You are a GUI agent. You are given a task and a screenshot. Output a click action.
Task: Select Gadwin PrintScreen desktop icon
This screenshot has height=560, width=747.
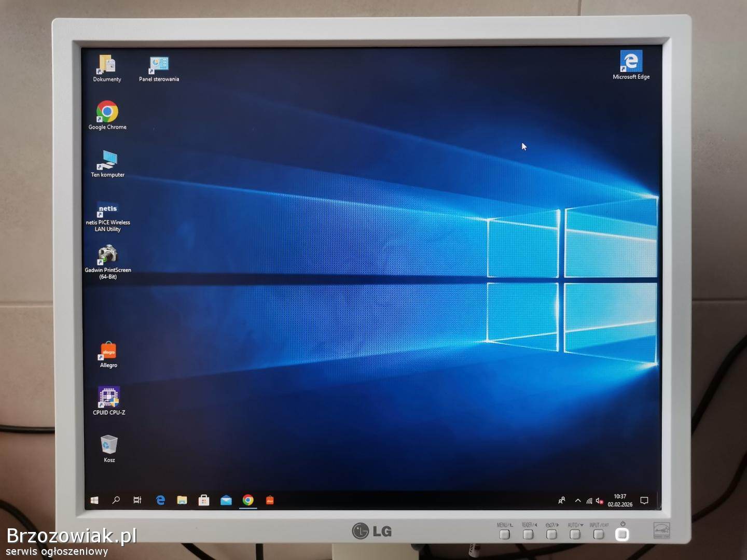108,256
